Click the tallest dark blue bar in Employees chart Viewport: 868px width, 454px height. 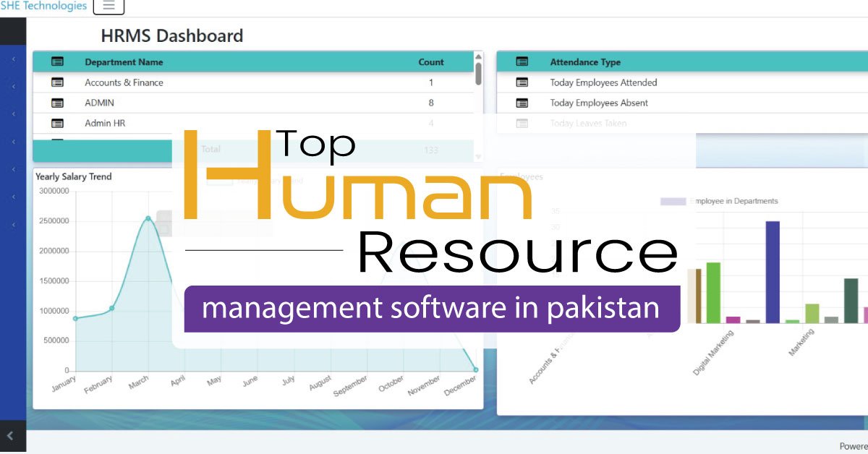[773, 272]
